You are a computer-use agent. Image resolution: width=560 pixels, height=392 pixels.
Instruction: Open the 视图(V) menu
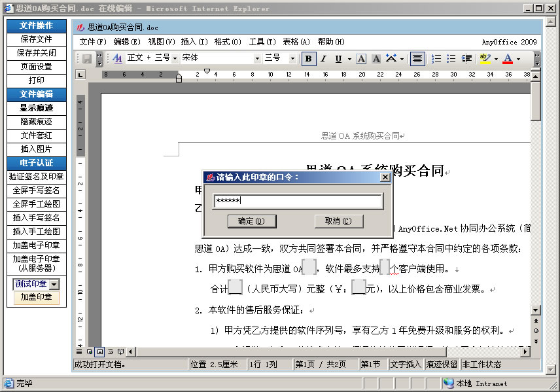tap(162, 42)
